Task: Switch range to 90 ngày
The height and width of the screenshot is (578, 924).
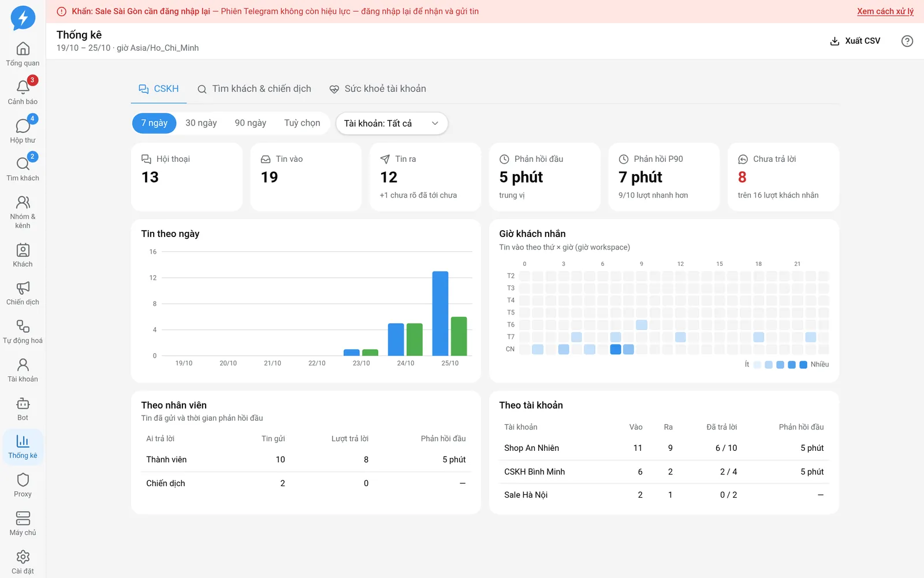Action: [x=251, y=123]
